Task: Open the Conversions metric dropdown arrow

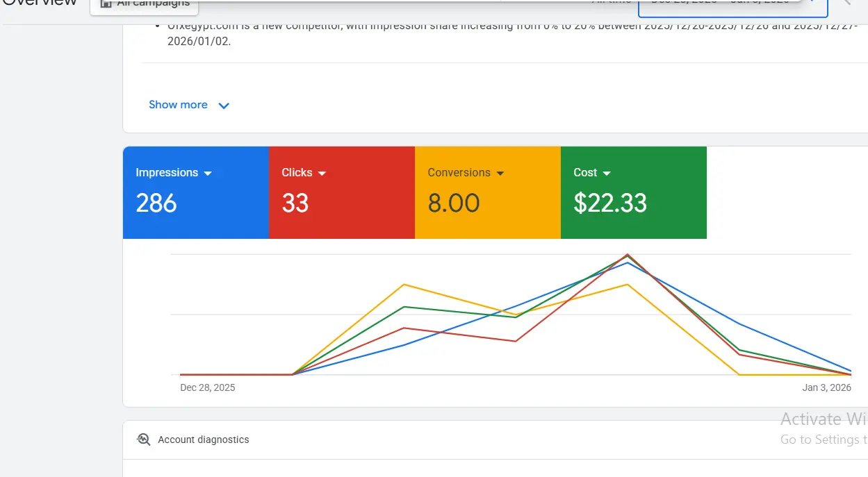Action: 500,174
